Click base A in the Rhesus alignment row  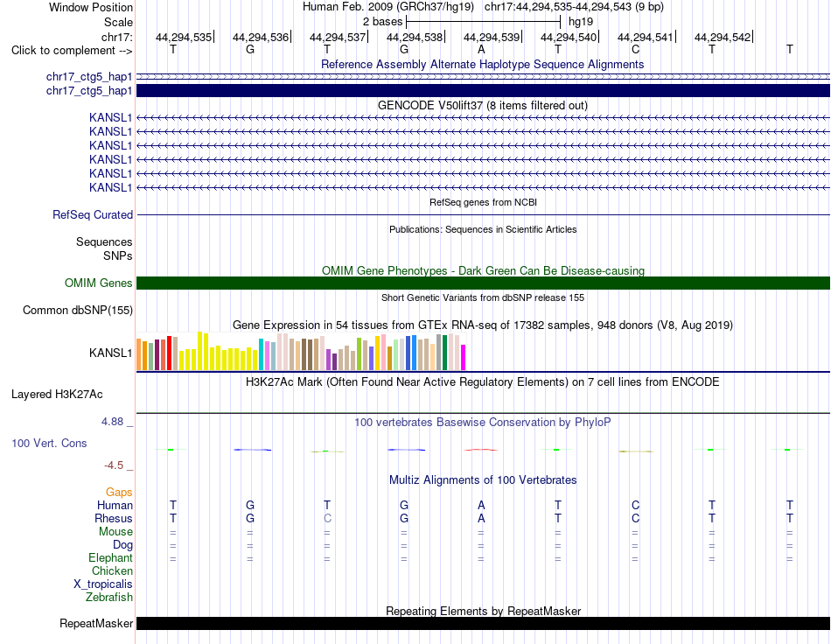tap(481, 518)
